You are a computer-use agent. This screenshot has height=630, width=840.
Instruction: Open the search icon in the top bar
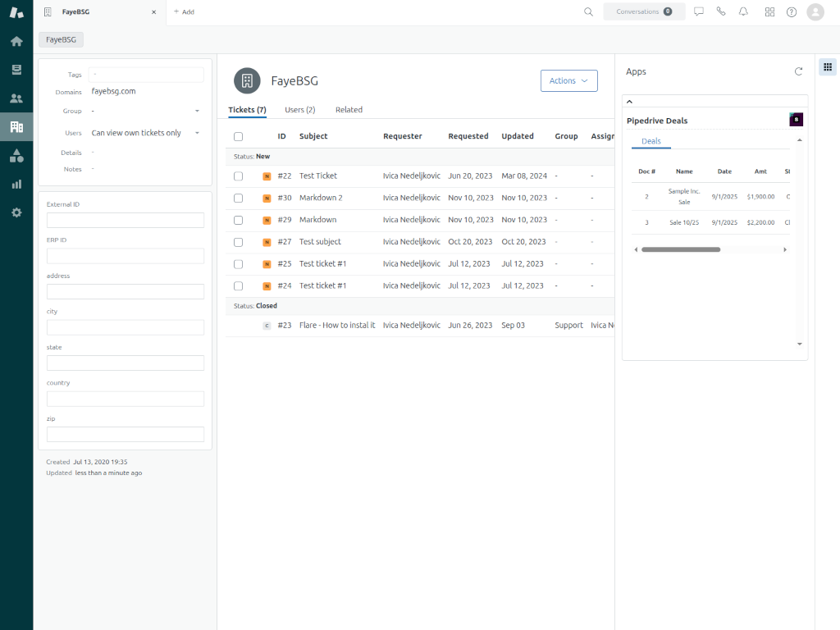588,11
